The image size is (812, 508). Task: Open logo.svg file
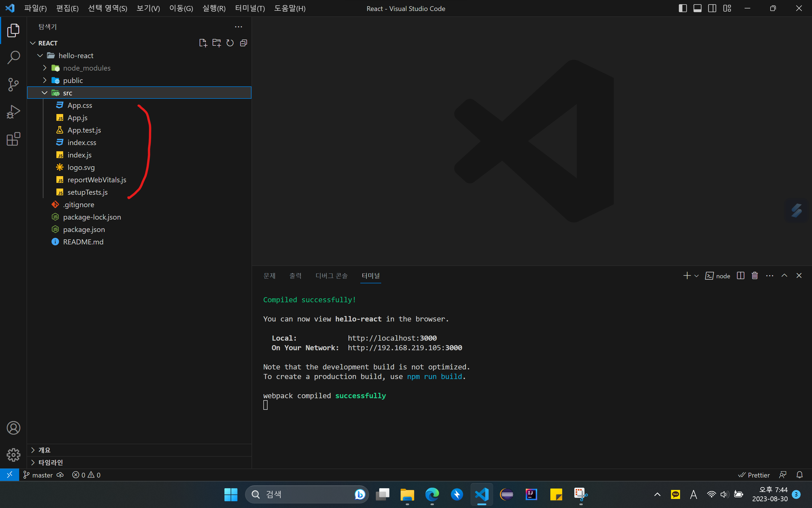point(139,167)
